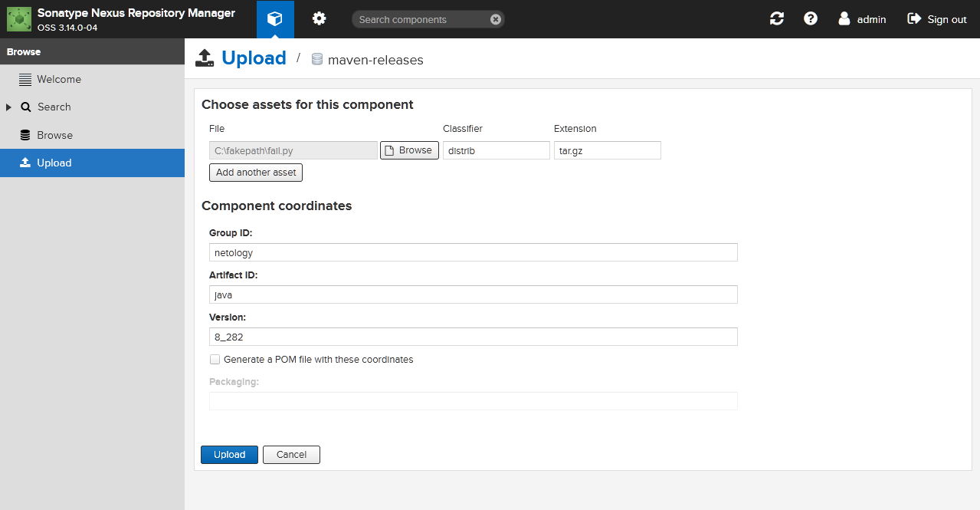Open the Upload breadcrumb link

[254, 58]
